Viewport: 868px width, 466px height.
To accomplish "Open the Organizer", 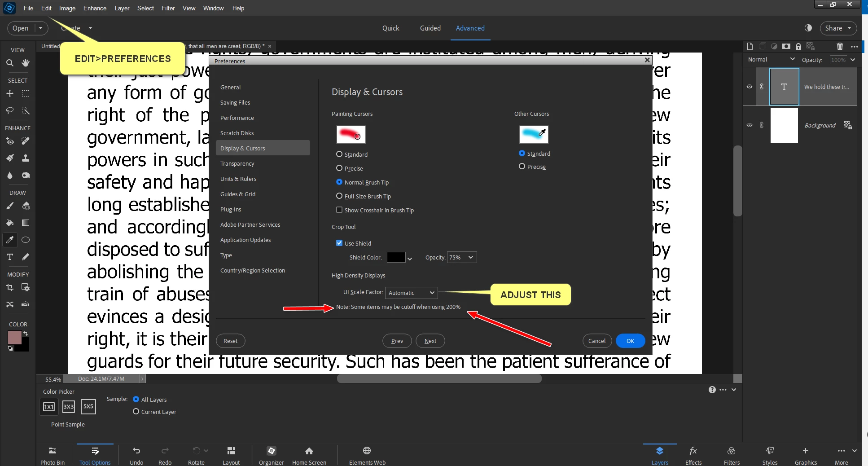I will tap(272, 455).
